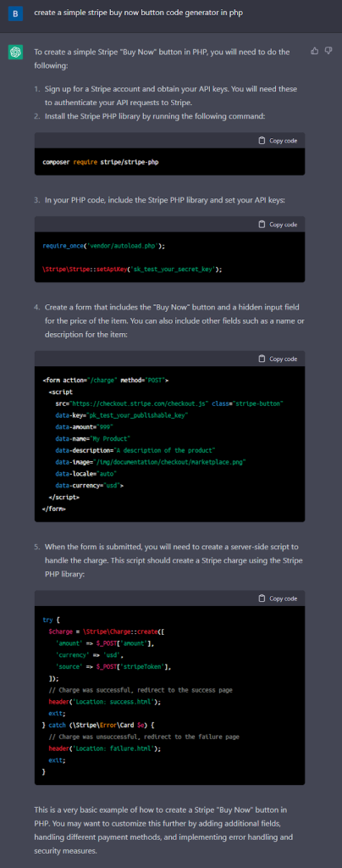This screenshot has width=342, height=868.
Task: Copy code of the require_once autoload block
Action: tap(278, 224)
